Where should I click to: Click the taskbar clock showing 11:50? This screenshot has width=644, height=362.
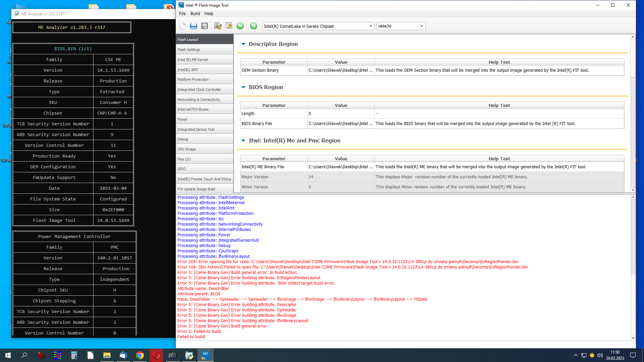coord(615,355)
